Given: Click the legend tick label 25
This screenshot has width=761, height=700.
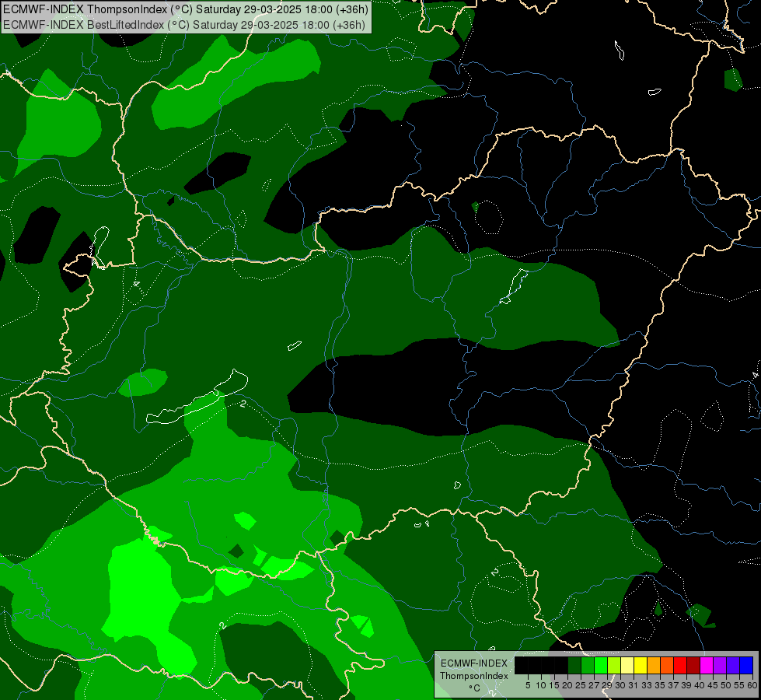Looking at the screenshot, I should [x=581, y=685].
